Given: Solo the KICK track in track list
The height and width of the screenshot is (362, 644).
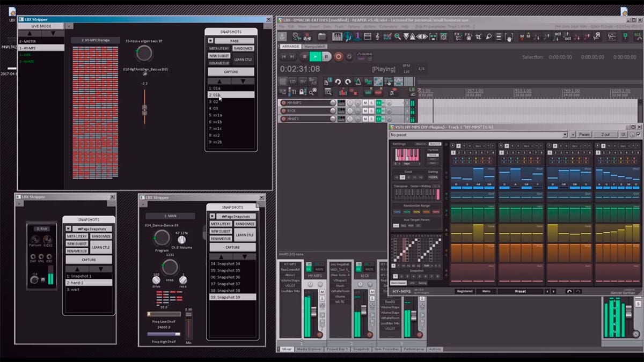Looking at the screenshot, I should [372, 110].
